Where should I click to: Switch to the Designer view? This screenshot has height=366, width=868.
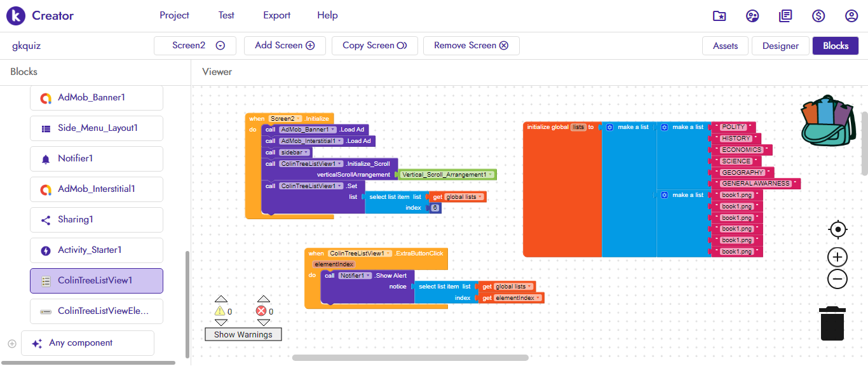[x=780, y=46]
